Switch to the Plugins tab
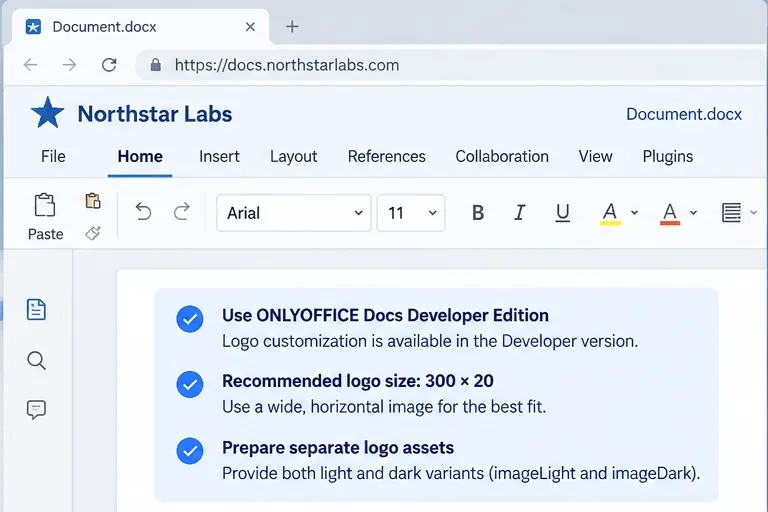 pyautogui.click(x=668, y=157)
